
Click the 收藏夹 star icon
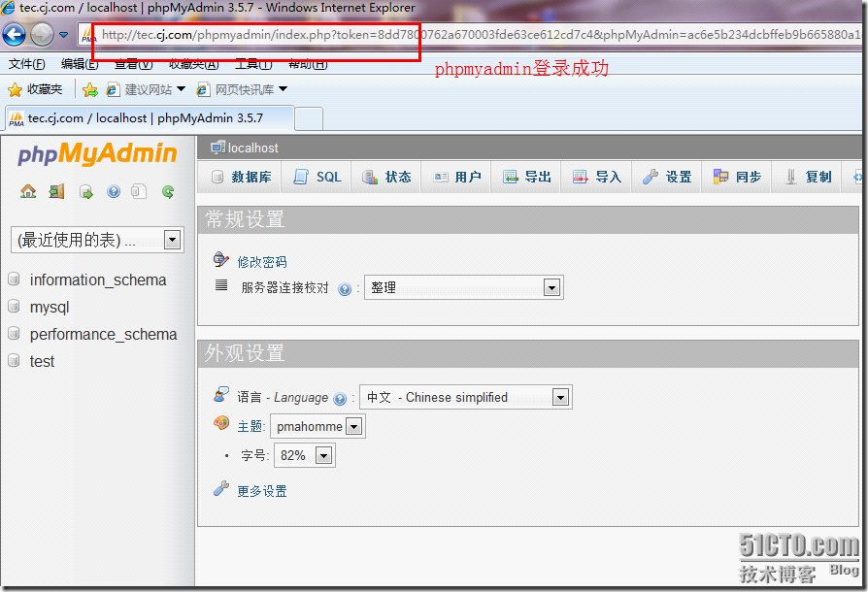pyautogui.click(x=15, y=89)
